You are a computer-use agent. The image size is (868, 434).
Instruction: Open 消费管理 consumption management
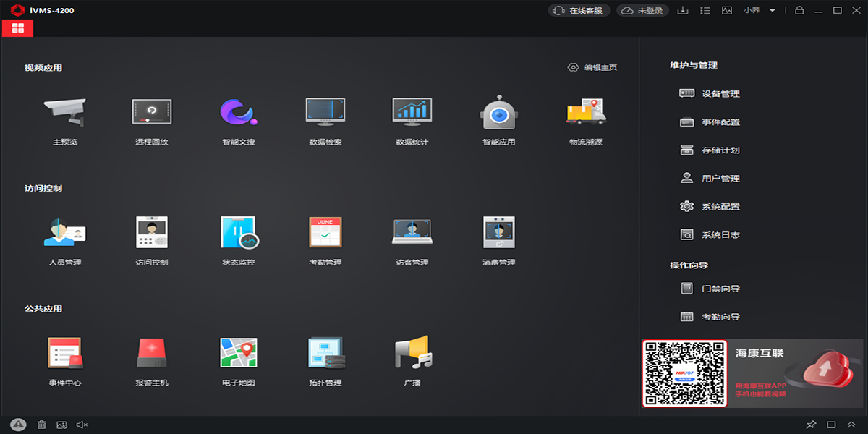click(499, 232)
